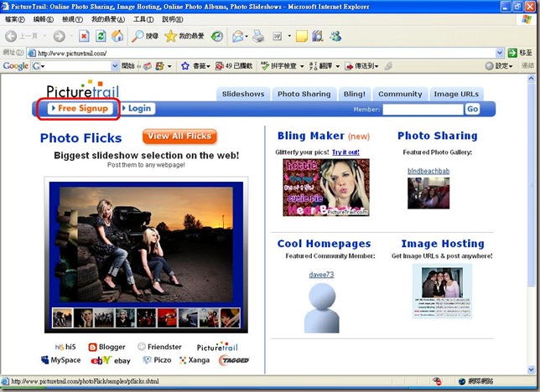Switch to the Slideshows tab
The image size is (540, 392).
point(243,94)
